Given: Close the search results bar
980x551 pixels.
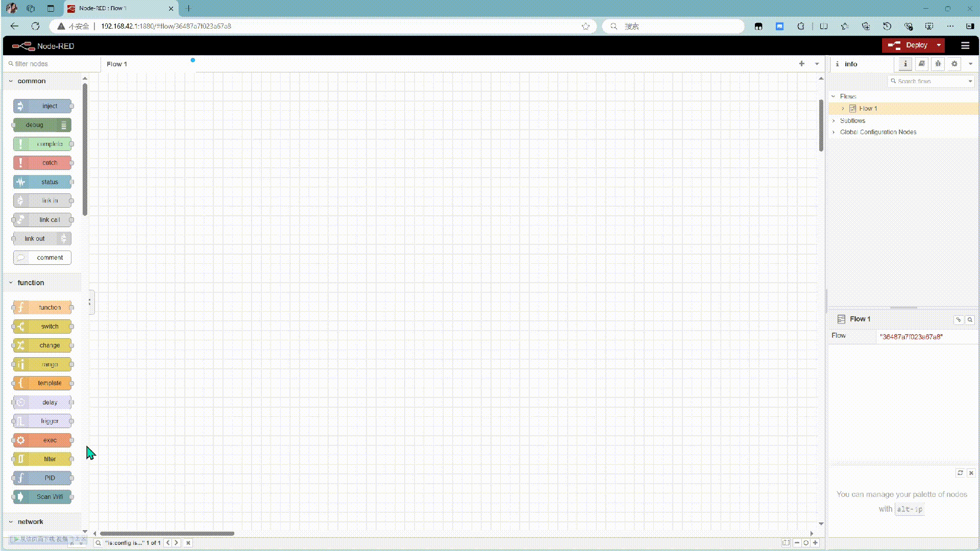Looking at the screenshot, I should (188, 543).
